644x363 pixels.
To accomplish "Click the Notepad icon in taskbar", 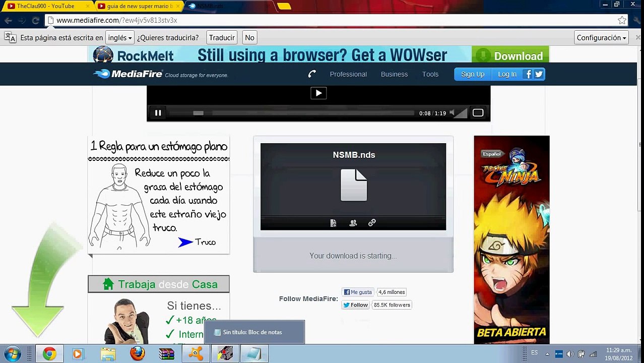I will (x=254, y=354).
